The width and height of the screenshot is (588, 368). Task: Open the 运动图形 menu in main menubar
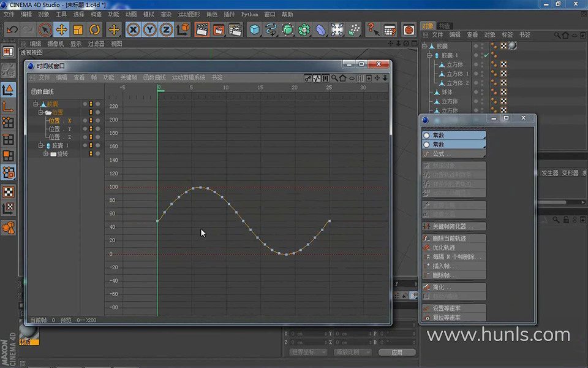point(189,14)
